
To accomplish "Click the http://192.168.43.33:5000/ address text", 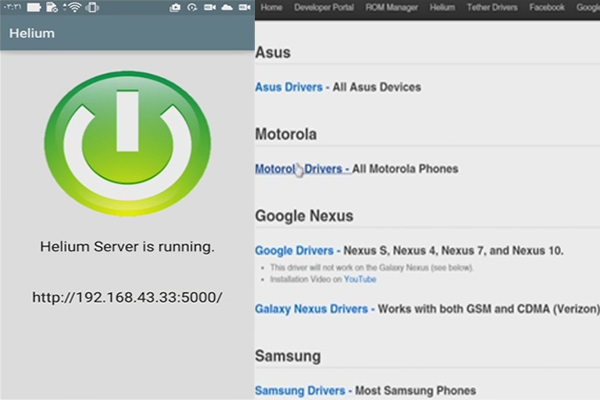I will coord(127,297).
